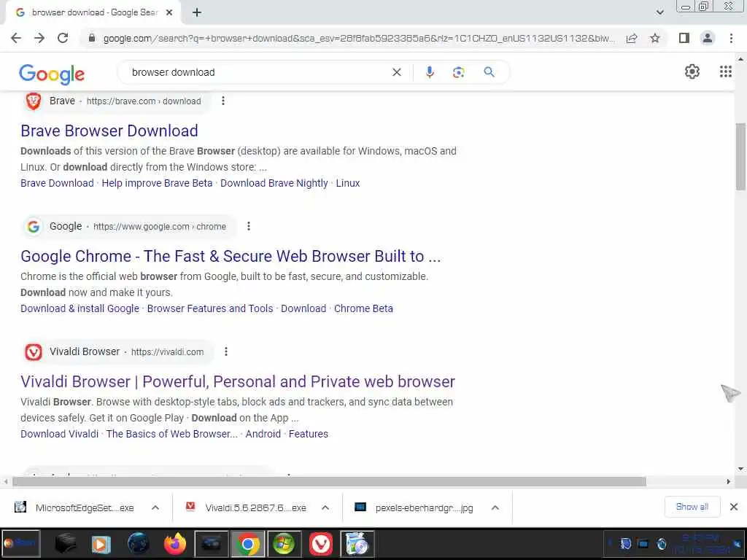747x560 pixels.
Task: Open the software installer disc taskbar icon
Action: (357, 543)
